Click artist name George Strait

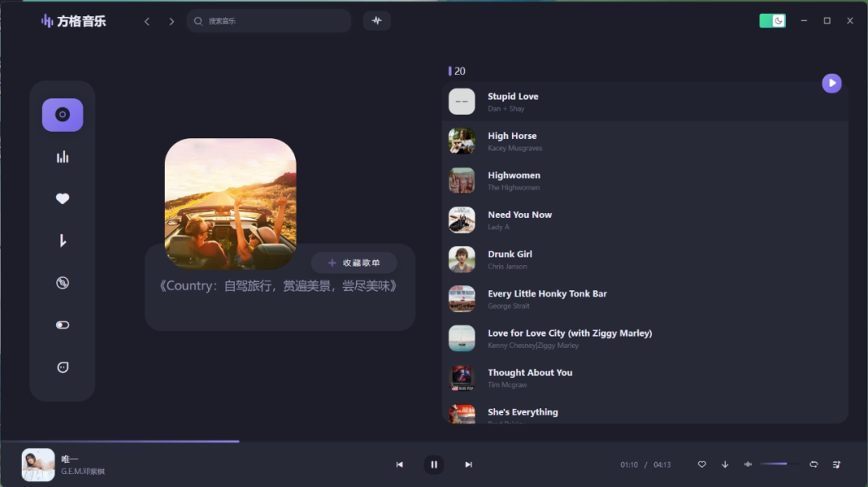[x=508, y=306]
